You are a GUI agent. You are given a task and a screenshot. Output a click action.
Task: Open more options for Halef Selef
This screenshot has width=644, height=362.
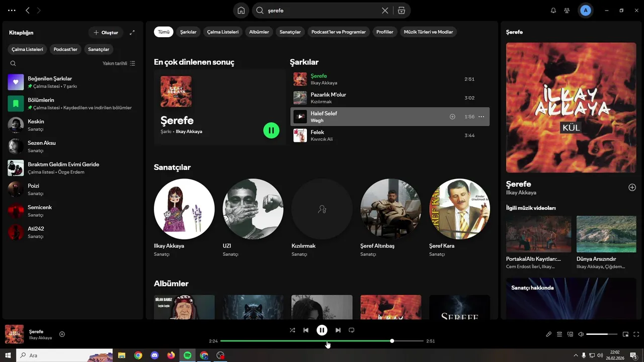(481, 117)
